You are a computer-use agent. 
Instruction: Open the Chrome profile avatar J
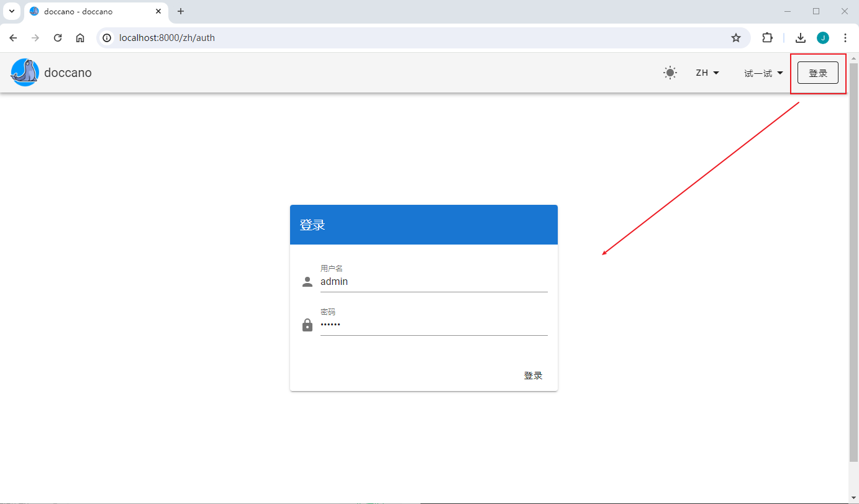[823, 38]
